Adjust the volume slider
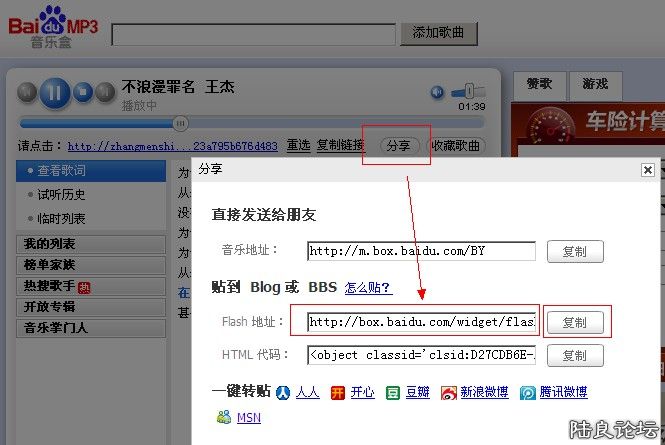 click(469, 92)
